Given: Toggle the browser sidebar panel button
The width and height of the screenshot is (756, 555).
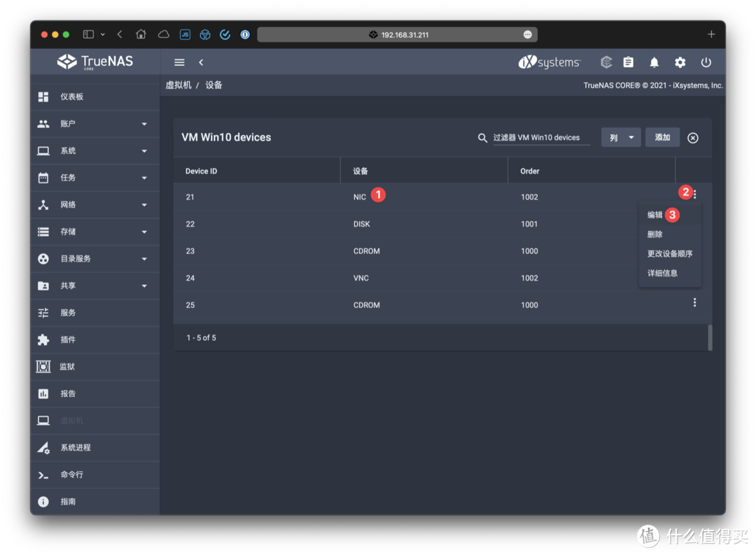Looking at the screenshot, I should pyautogui.click(x=88, y=34).
